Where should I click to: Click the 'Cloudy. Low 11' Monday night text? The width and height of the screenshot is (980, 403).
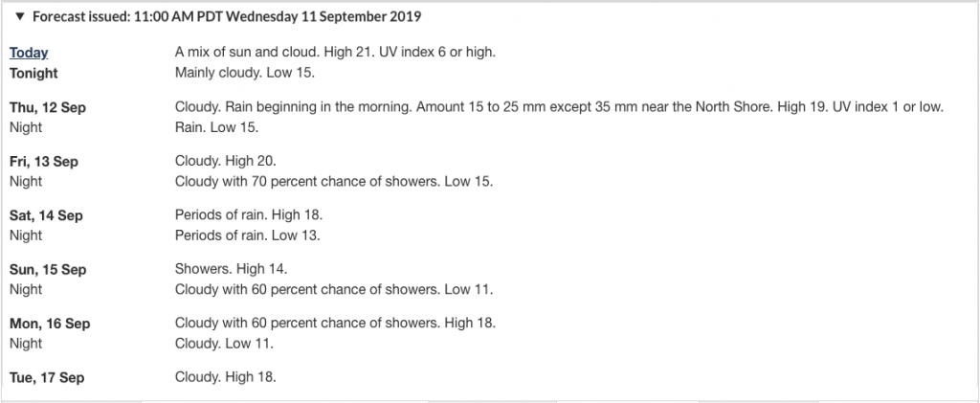[224, 344]
